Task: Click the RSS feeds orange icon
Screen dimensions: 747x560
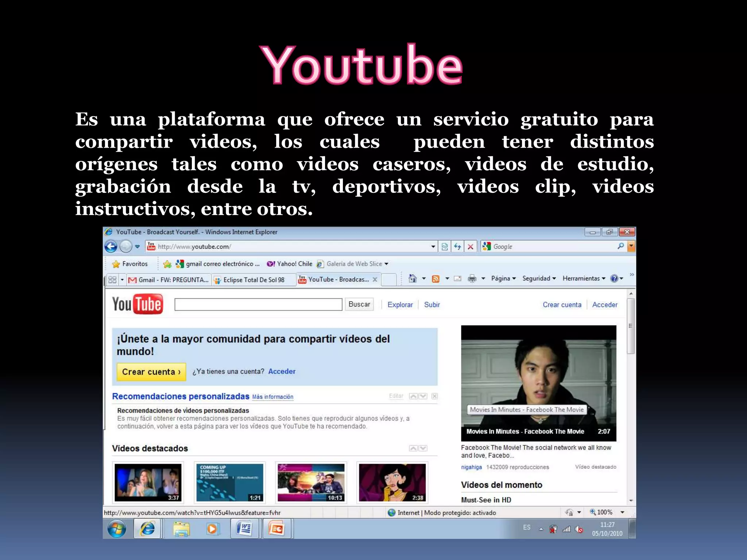Action: (436, 279)
